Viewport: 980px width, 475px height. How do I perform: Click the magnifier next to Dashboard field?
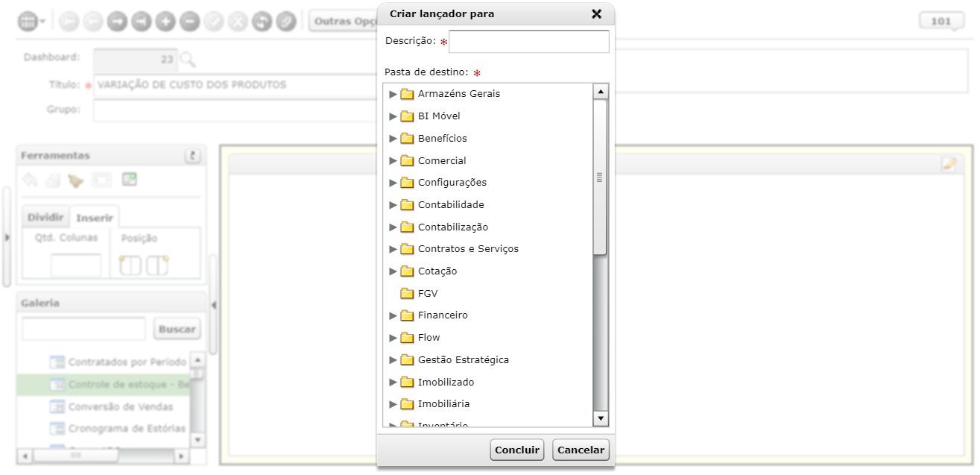pyautogui.click(x=187, y=59)
